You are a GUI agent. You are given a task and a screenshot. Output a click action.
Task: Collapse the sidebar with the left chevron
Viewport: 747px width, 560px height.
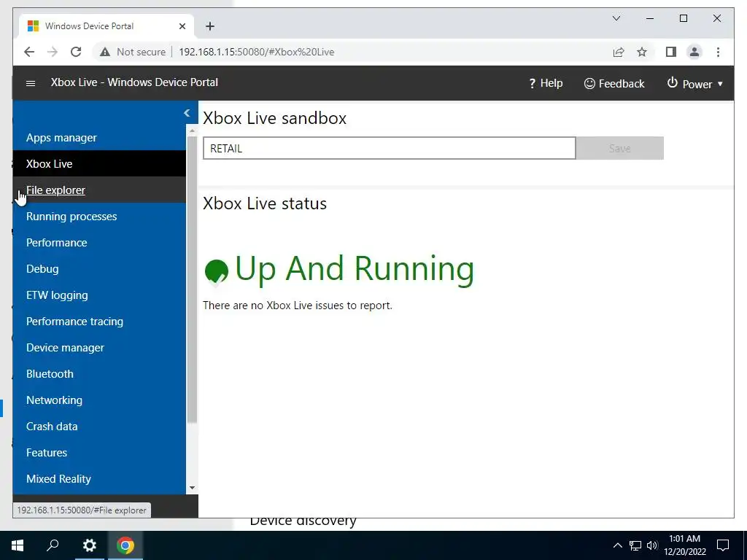point(187,113)
